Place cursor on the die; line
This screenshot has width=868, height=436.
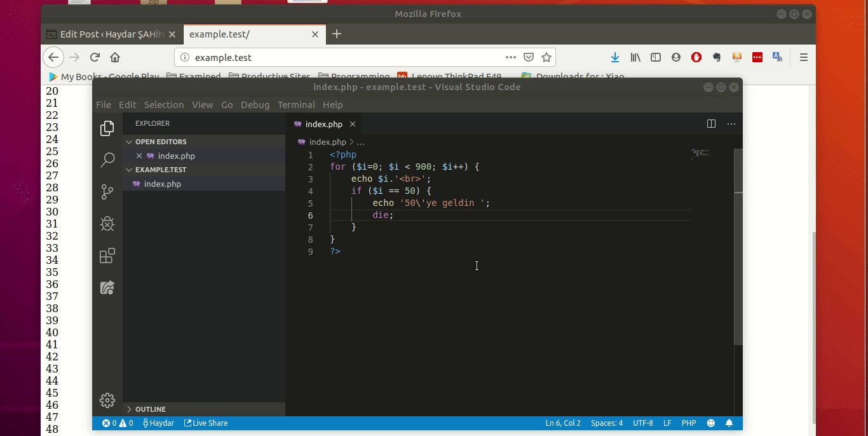click(383, 215)
